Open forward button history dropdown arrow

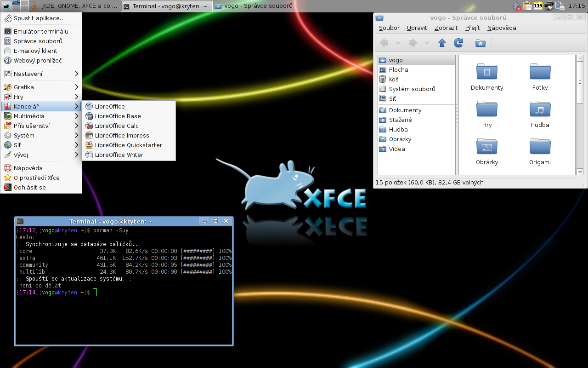coord(427,43)
